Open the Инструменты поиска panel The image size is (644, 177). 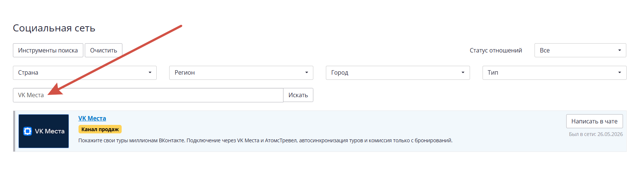pyautogui.click(x=48, y=50)
